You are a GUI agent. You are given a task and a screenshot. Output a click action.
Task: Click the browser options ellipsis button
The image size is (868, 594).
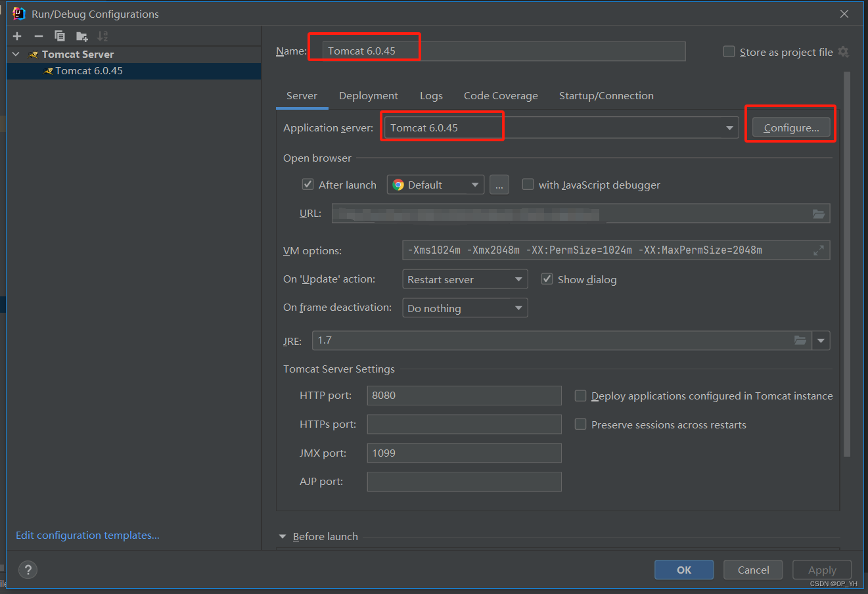[499, 185]
